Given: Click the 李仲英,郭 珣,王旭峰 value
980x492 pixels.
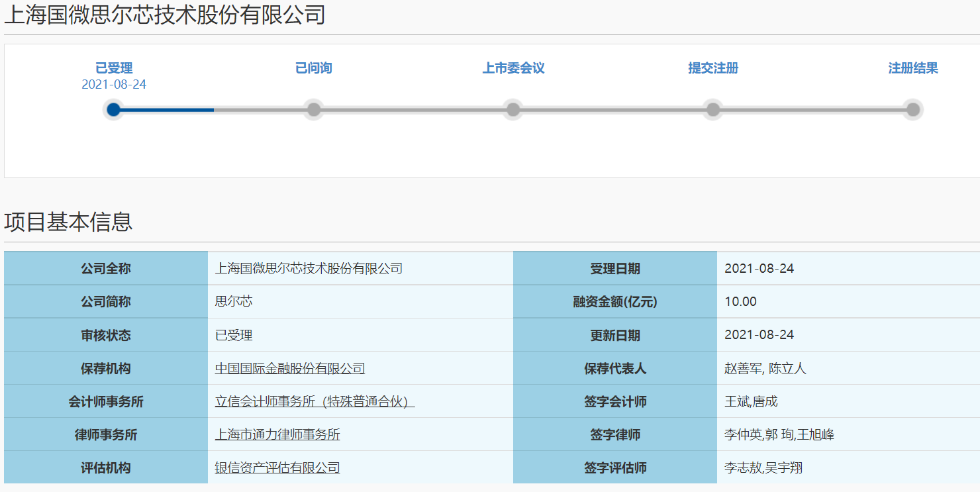Looking at the screenshot, I should click(x=779, y=434).
